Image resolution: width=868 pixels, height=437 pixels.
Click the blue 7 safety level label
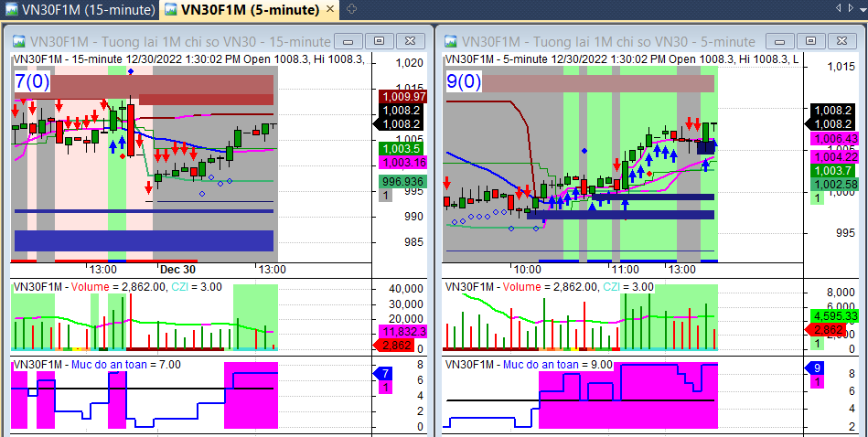point(383,373)
